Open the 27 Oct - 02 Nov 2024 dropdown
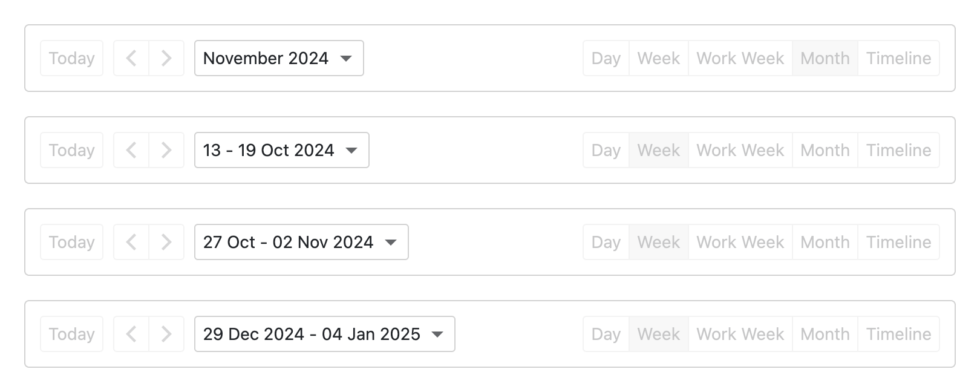Viewport: 980px width, 392px height. click(301, 242)
